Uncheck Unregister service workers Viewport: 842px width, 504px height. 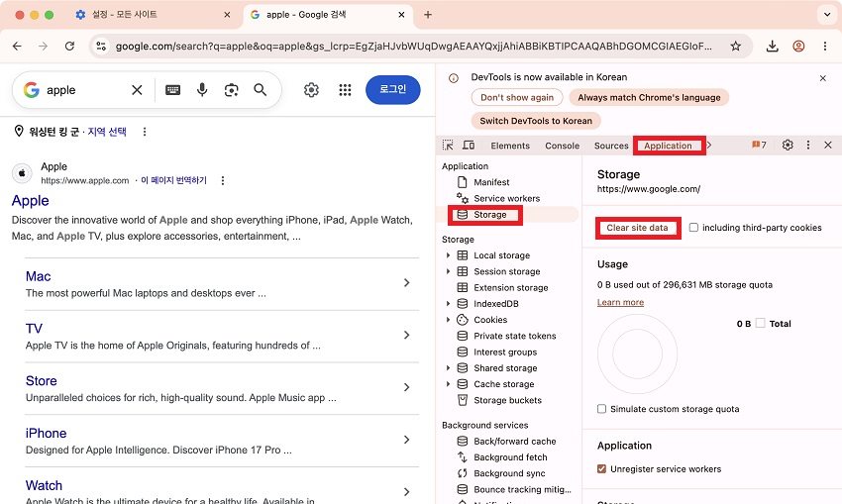click(601, 469)
